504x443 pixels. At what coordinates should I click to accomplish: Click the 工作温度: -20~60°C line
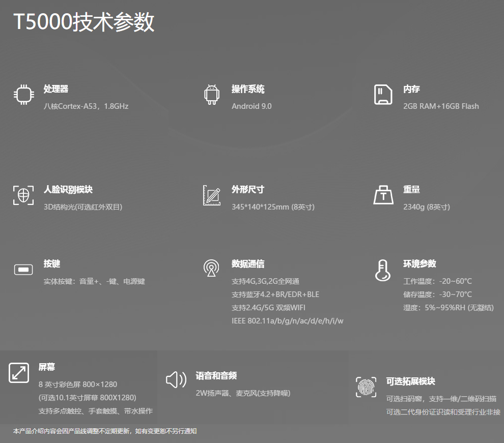point(437,281)
